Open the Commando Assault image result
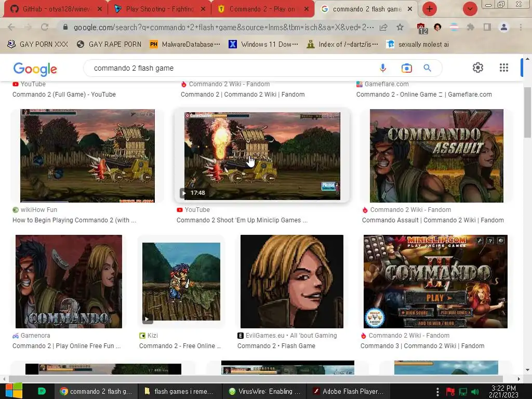 (436, 156)
